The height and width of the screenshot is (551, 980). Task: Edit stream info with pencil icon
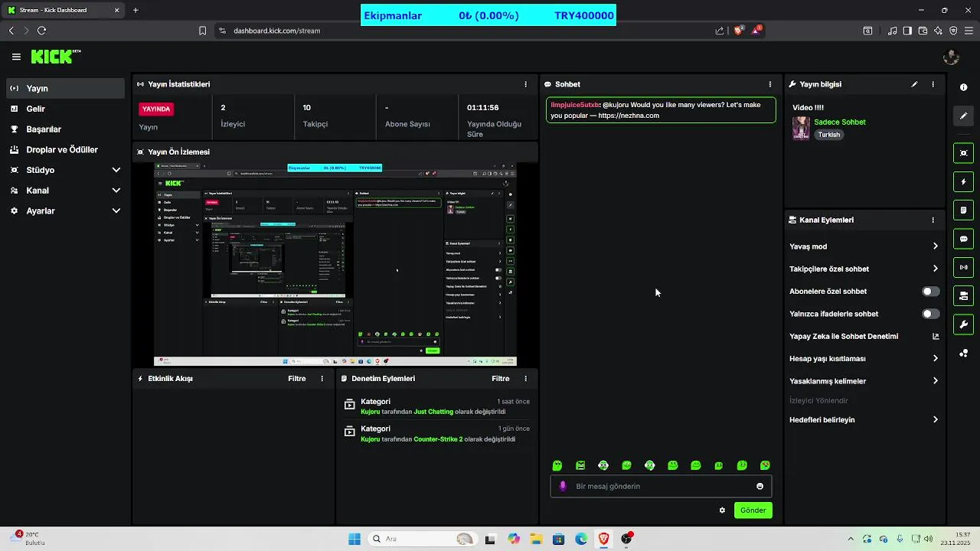pyautogui.click(x=914, y=84)
